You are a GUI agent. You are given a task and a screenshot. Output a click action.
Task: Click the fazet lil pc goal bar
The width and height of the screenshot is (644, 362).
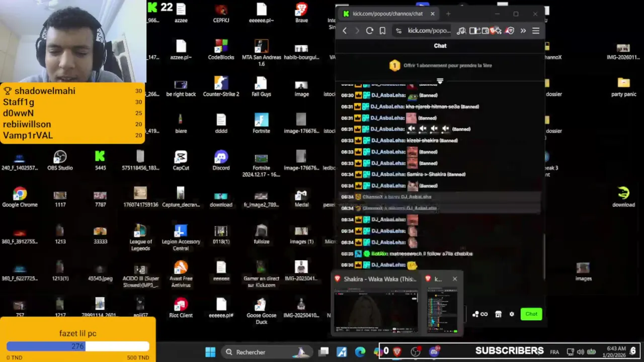tap(78, 346)
